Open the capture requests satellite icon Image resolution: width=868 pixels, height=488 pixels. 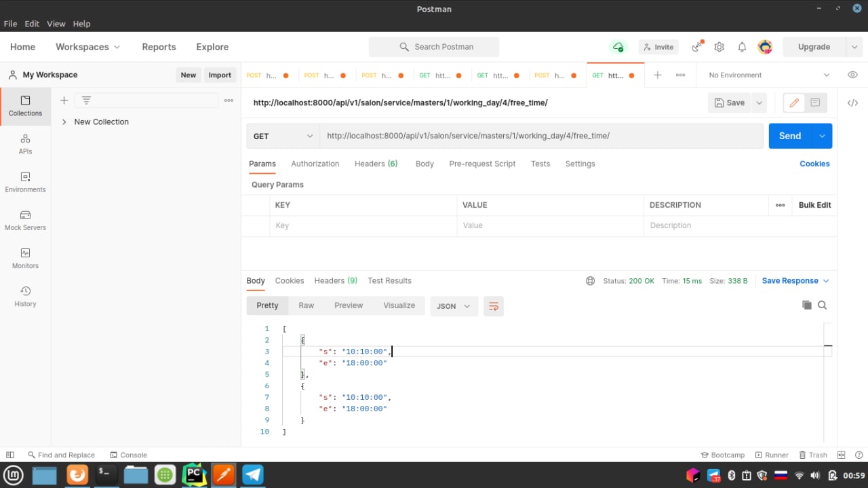coord(697,47)
